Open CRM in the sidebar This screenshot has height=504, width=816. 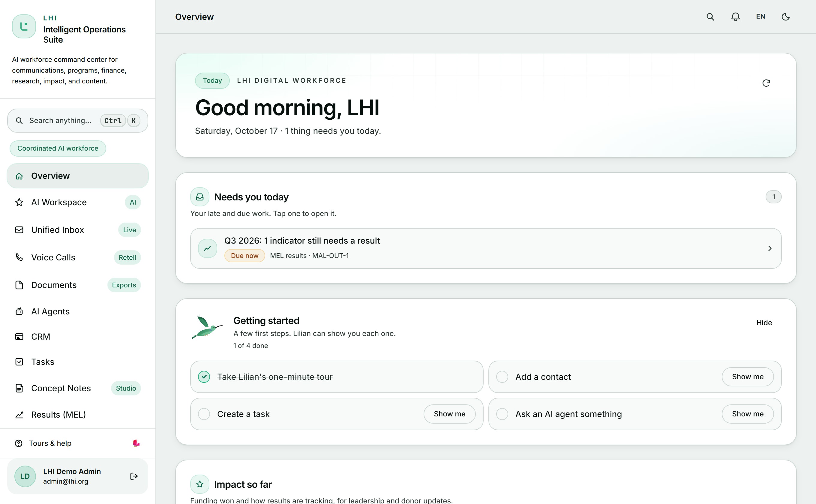pos(78,337)
